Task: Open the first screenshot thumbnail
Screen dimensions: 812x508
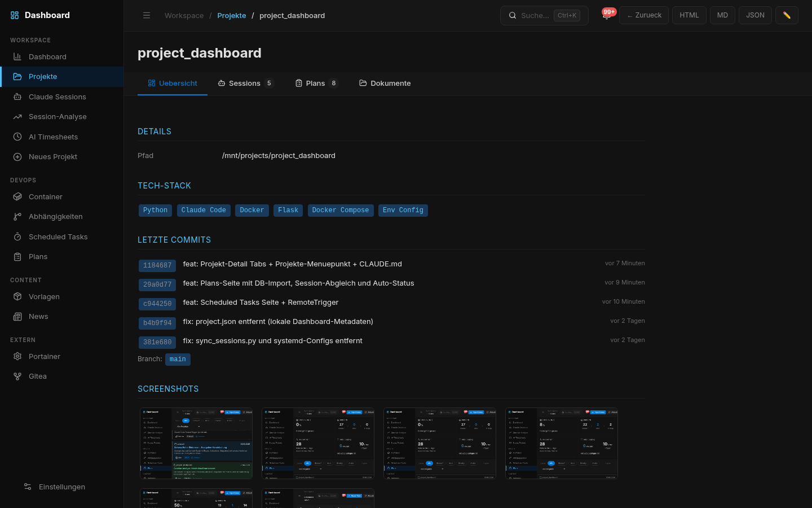Action: point(196,444)
